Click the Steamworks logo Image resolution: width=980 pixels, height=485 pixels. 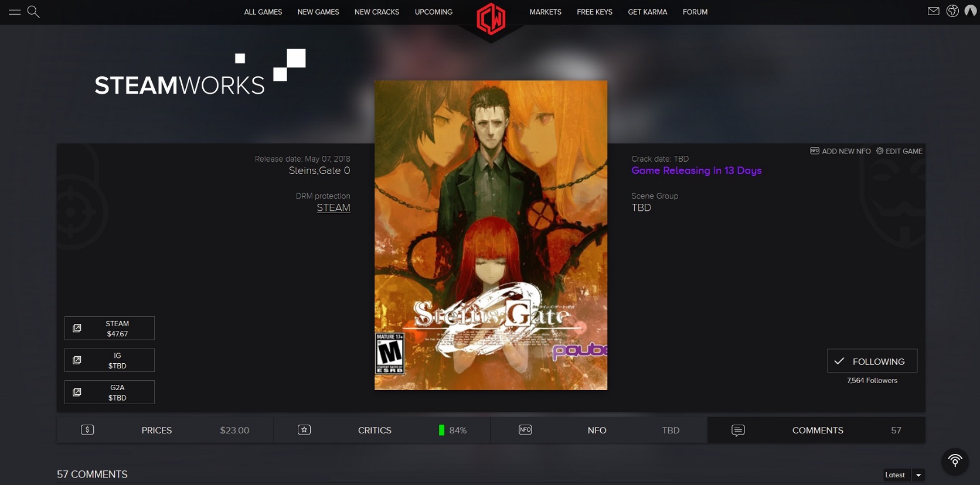[x=200, y=73]
